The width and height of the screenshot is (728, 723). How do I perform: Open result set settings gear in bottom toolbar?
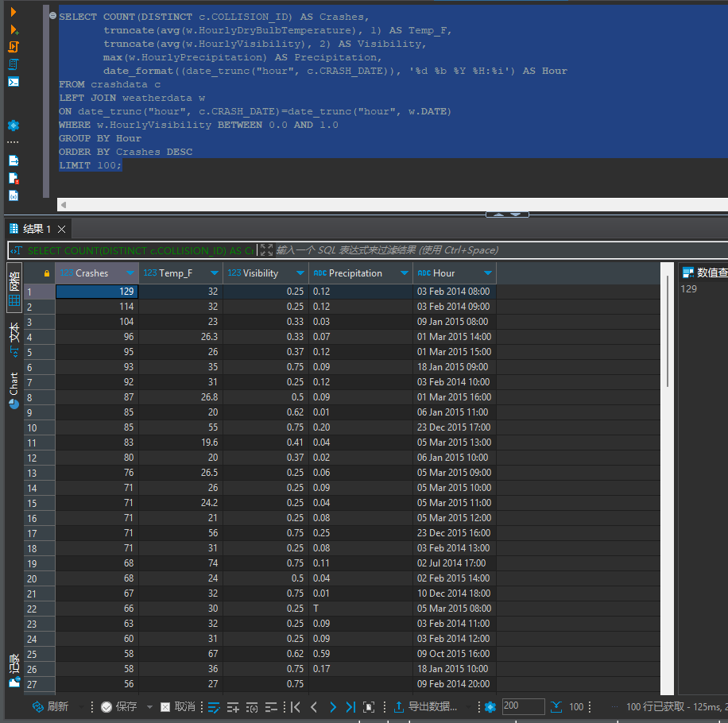click(490, 707)
